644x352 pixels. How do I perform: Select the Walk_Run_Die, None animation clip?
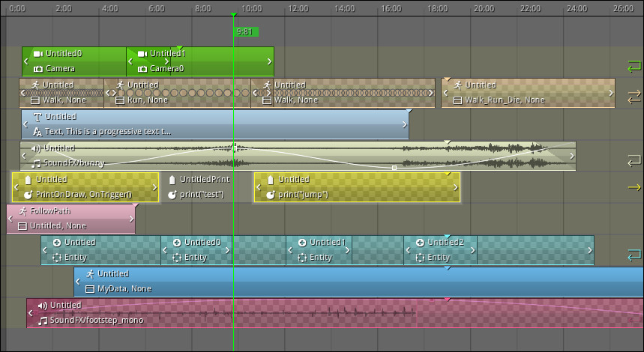click(528, 93)
